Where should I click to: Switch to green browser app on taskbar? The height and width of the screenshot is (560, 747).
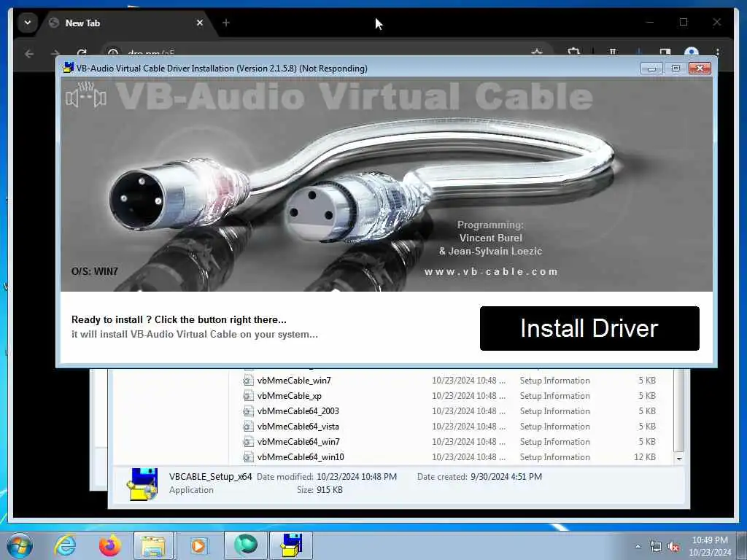point(245,545)
